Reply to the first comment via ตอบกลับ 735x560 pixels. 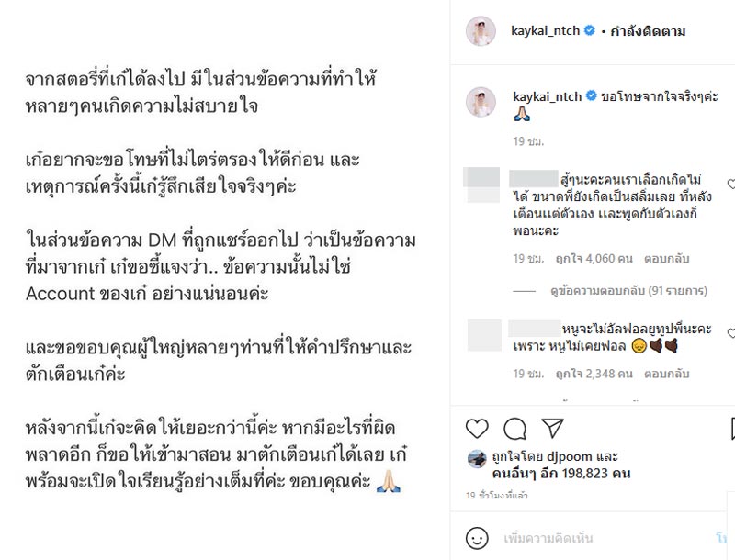tap(665, 260)
